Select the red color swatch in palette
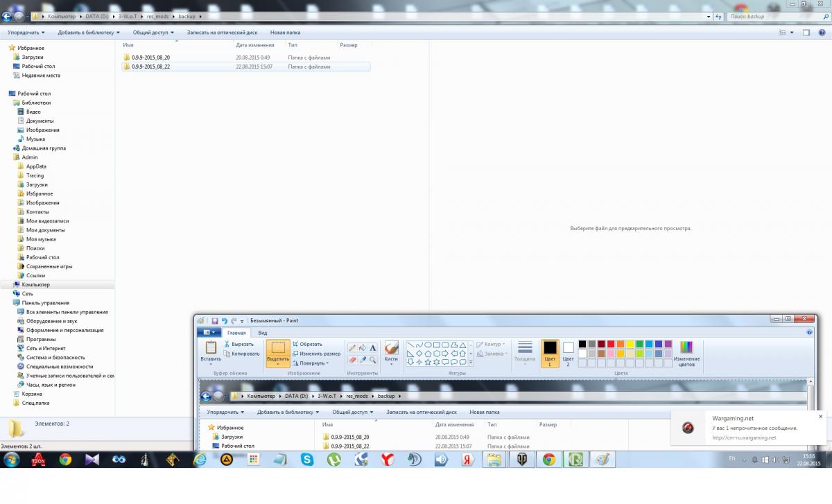Image resolution: width=832 pixels, height=504 pixels. pos(611,344)
